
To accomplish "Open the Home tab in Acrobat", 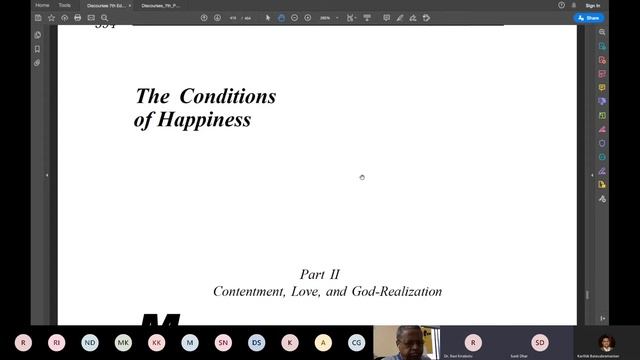I will (x=42, y=5).
